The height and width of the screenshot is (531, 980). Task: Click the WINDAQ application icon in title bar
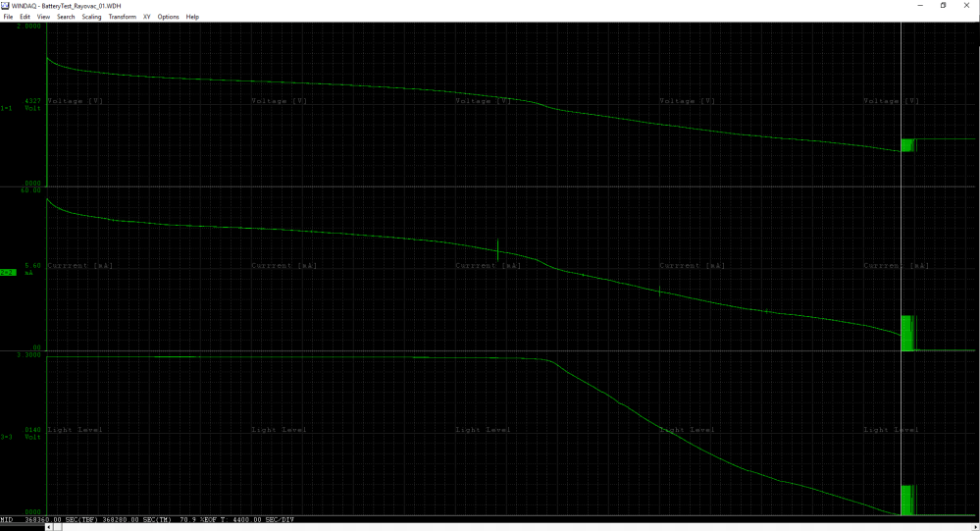pos(5,5)
